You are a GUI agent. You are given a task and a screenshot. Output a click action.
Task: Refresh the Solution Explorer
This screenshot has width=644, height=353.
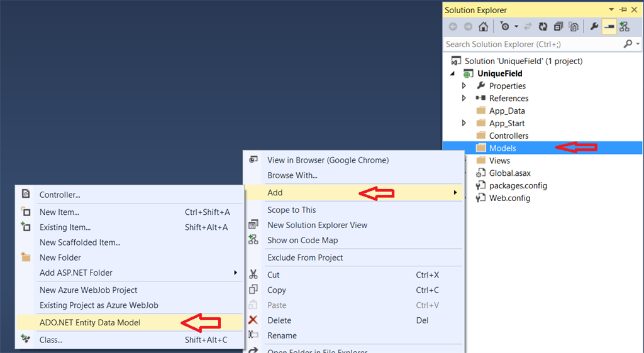pyautogui.click(x=543, y=26)
